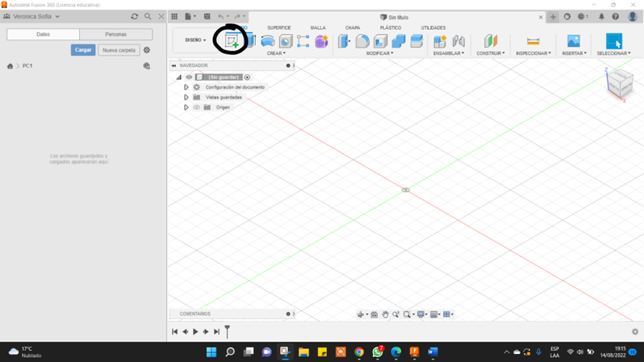Expand Configuración del documento node
644x362 pixels.
pos(186,87)
